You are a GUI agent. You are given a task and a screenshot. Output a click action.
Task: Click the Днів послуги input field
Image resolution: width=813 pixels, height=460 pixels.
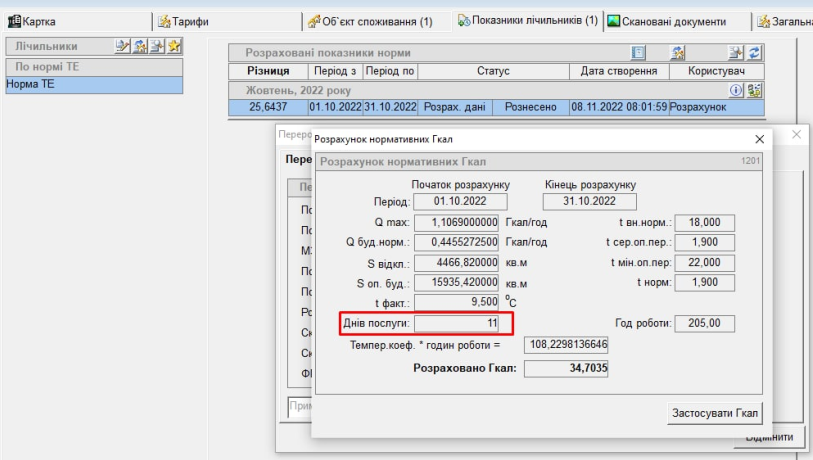pyautogui.click(x=456, y=323)
